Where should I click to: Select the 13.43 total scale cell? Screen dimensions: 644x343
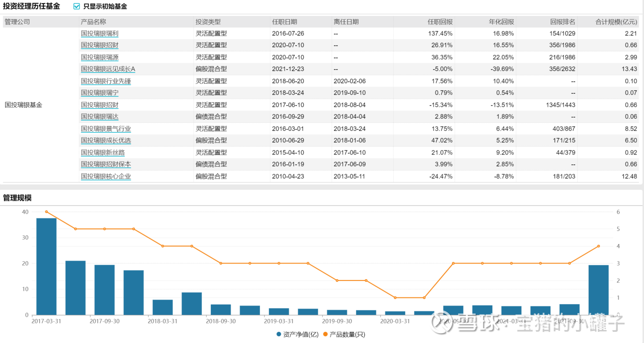629,69
